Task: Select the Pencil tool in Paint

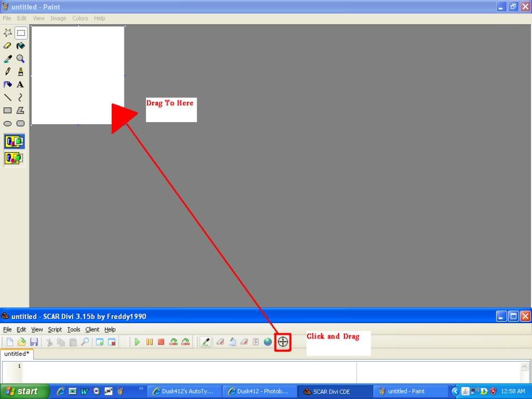Action: (8, 72)
